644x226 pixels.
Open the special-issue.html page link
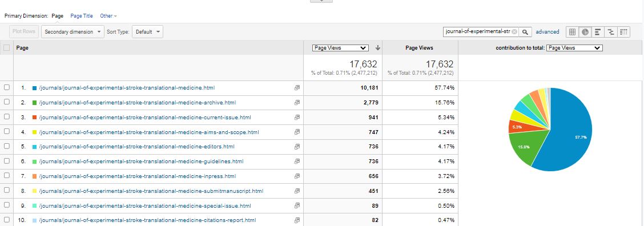coord(144,205)
